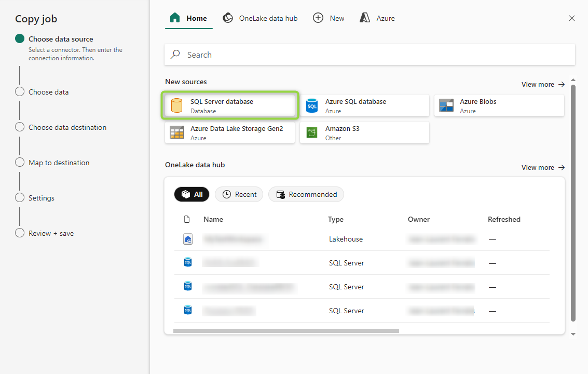Click the New sources heading

(x=186, y=82)
